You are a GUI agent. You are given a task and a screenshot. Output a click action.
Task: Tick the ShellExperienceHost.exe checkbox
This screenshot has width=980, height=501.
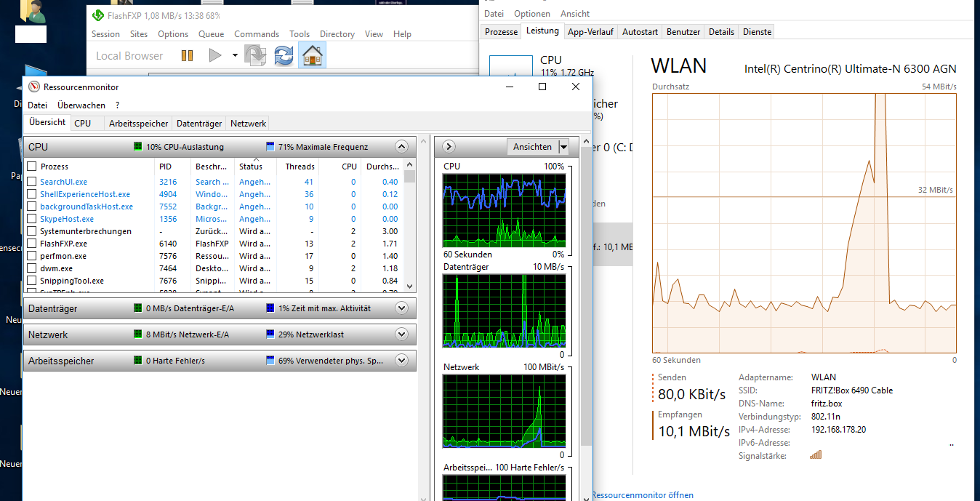click(31, 194)
